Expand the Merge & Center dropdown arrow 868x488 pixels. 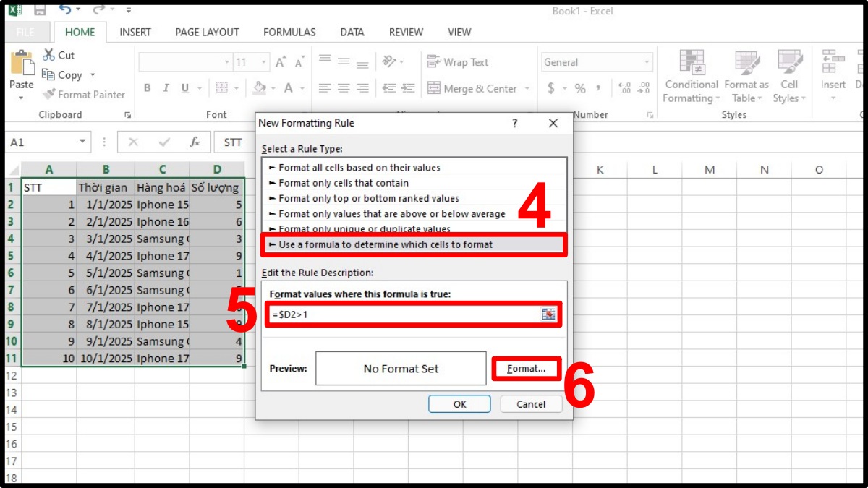527,89
